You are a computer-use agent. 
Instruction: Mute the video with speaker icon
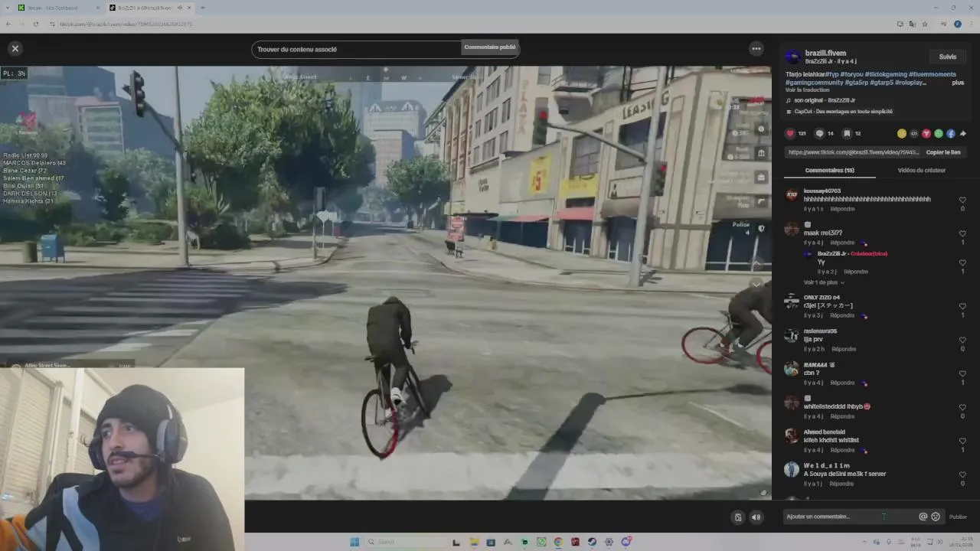[x=756, y=517]
